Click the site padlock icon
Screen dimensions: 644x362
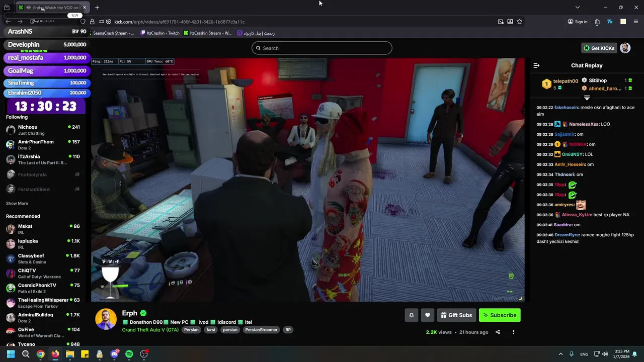point(92,22)
